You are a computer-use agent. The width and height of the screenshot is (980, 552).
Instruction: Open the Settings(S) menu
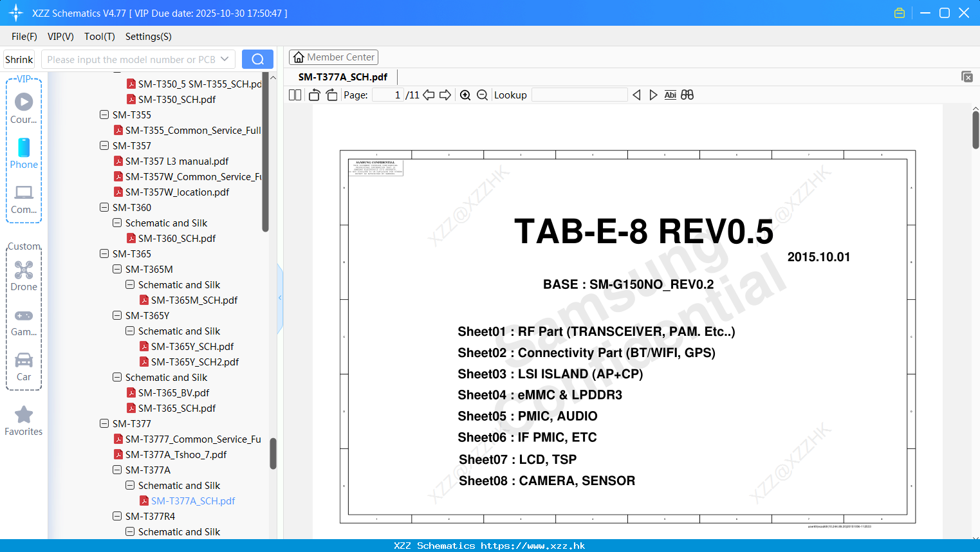pyautogui.click(x=149, y=37)
